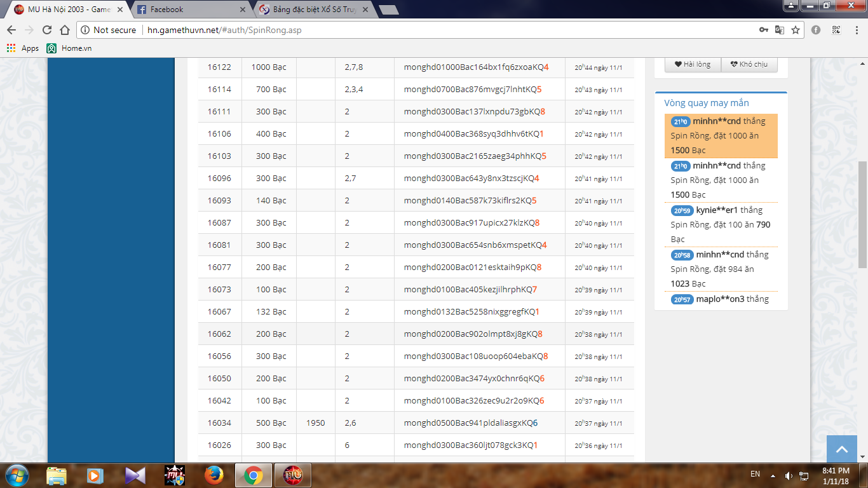Open the Apps bookmarks shortcut
The image size is (868, 488).
click(x=23, y=48)
